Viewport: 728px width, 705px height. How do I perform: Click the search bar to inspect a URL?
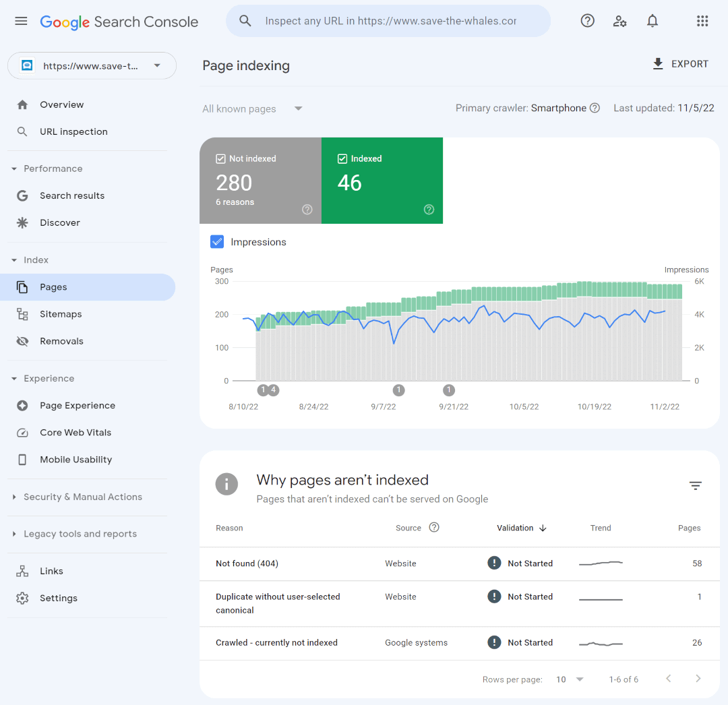tap(388, 21)
